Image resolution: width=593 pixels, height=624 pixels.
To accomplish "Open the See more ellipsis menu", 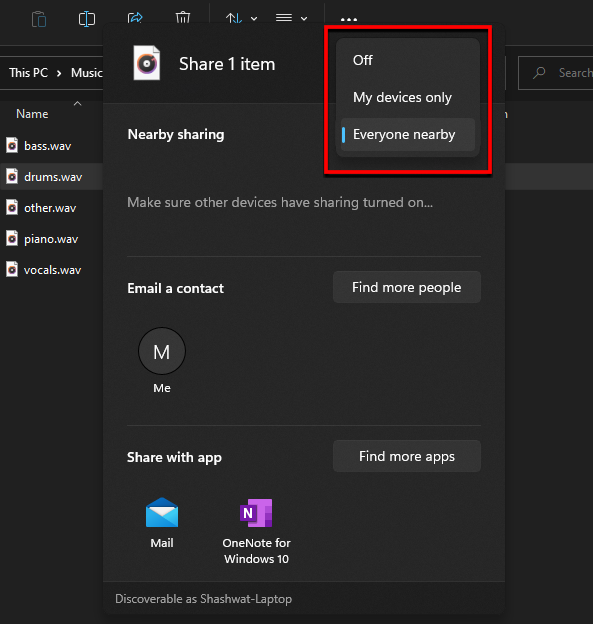I will point(349,19).
